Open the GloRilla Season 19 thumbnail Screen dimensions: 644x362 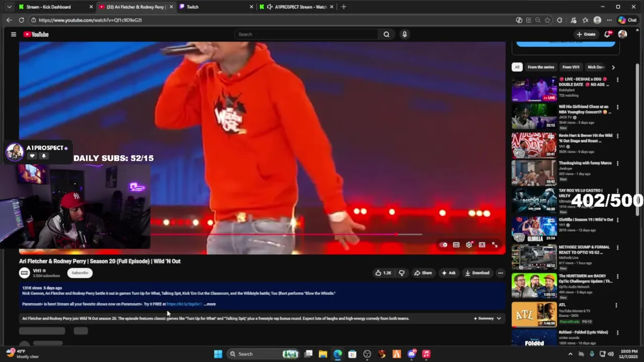pos(534,229)
